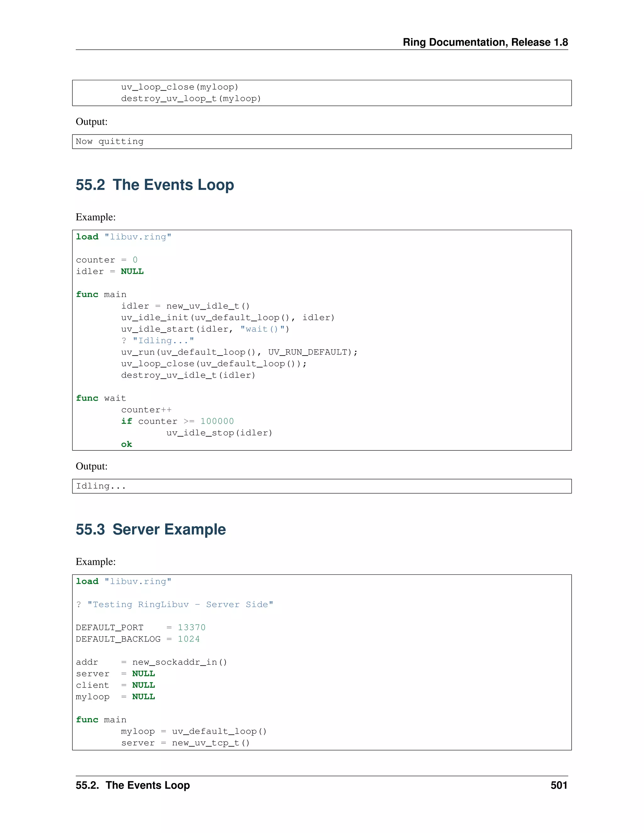Click the addr = new_sockaddr_in() line
This screenshot has width=644, height=833.
(x=151, y=662)
